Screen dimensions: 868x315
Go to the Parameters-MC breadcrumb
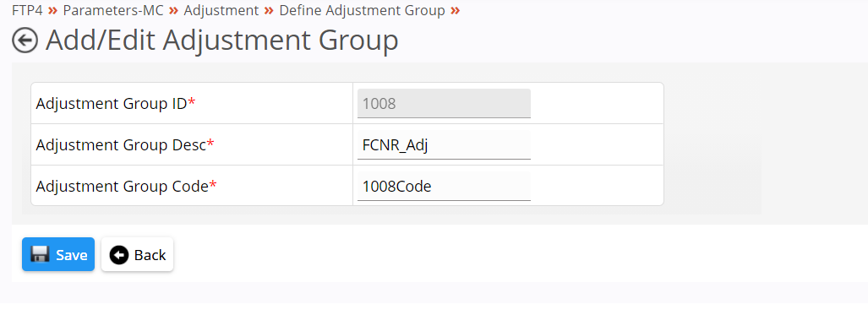(x=113, y=10)
